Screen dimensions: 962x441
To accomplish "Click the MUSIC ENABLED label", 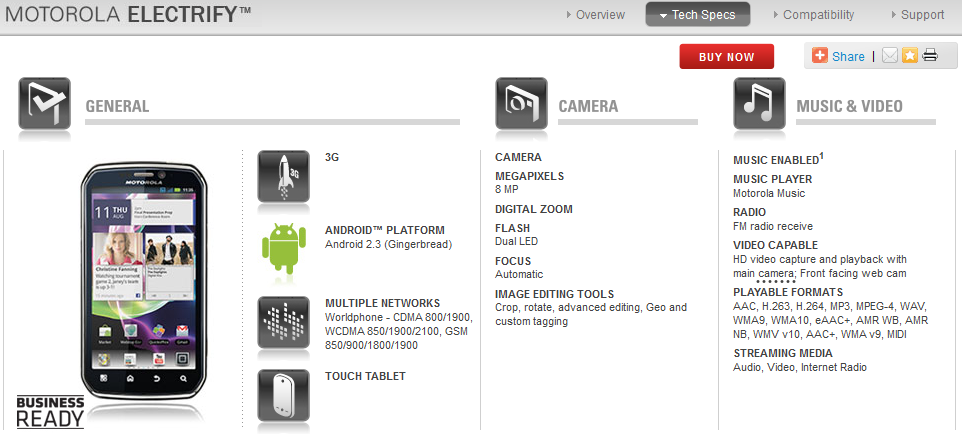I will point(778,159).
